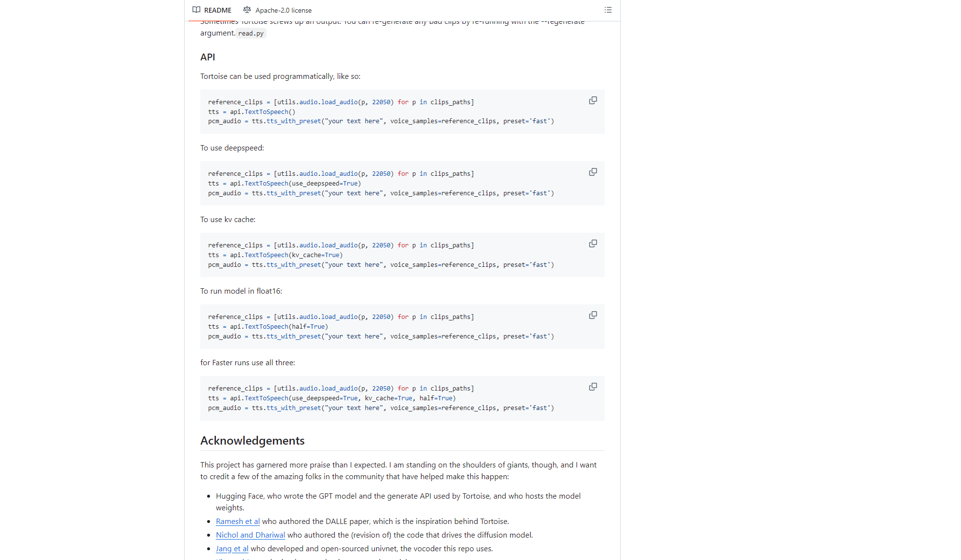Copy the first API code block

[x=593, y=100]
